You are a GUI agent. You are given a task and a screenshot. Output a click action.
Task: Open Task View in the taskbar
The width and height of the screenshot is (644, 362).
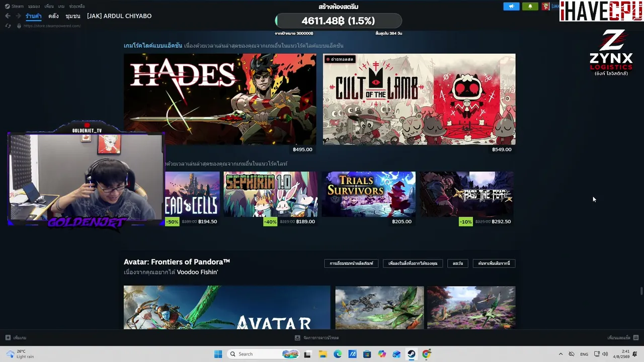point(307,354)
